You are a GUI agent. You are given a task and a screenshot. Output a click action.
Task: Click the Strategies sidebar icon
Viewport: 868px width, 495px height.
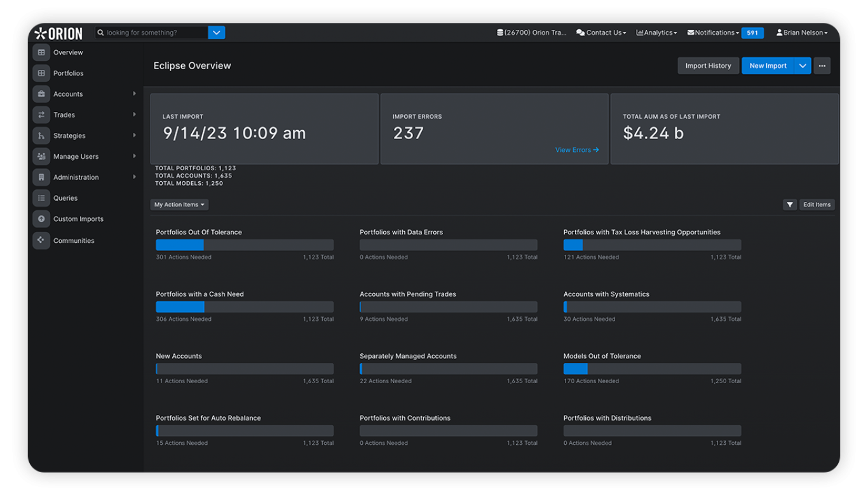pyautogui.click(x=41, y=136)
